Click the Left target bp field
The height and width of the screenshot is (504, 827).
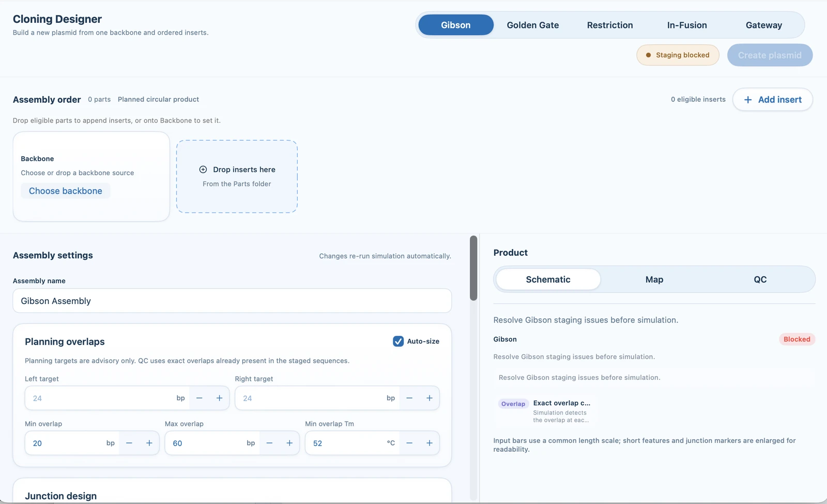(x=107, y=398)
